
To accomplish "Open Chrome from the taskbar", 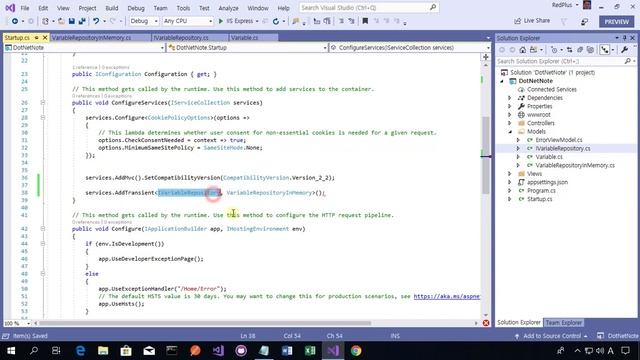I will point(356,351).
